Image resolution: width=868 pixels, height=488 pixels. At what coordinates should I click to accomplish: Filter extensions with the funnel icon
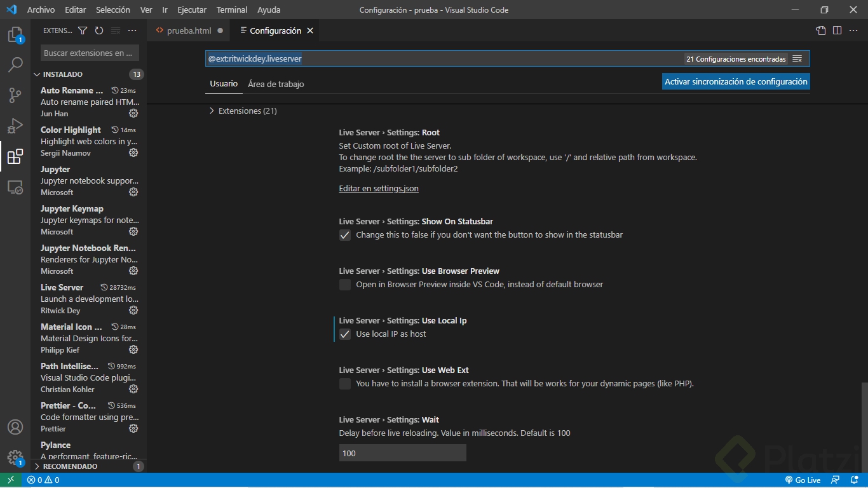[83, 30]
